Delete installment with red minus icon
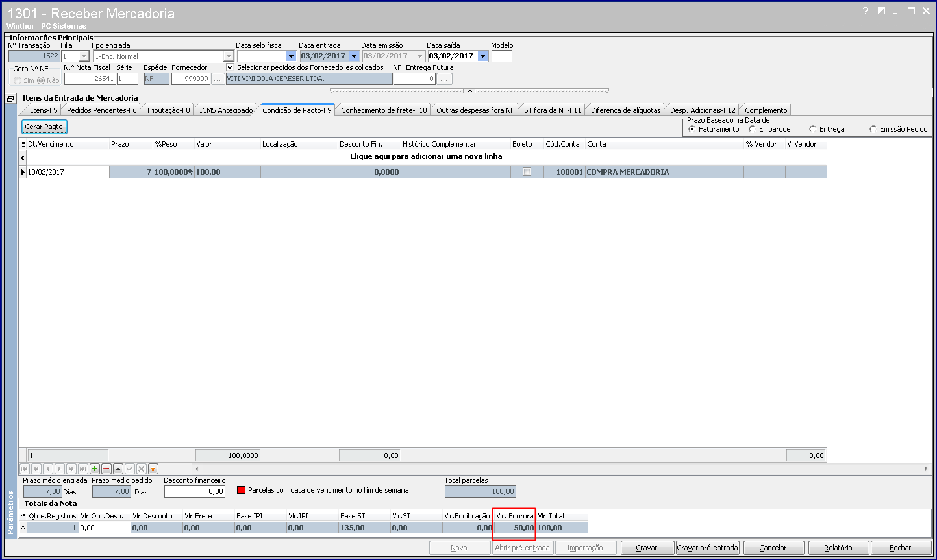 point(106,469)
